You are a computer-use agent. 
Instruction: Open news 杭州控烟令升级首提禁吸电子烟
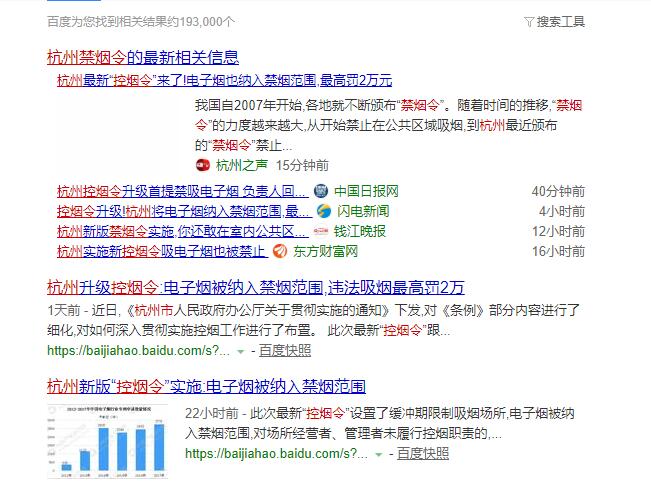(x=183, y=191)
